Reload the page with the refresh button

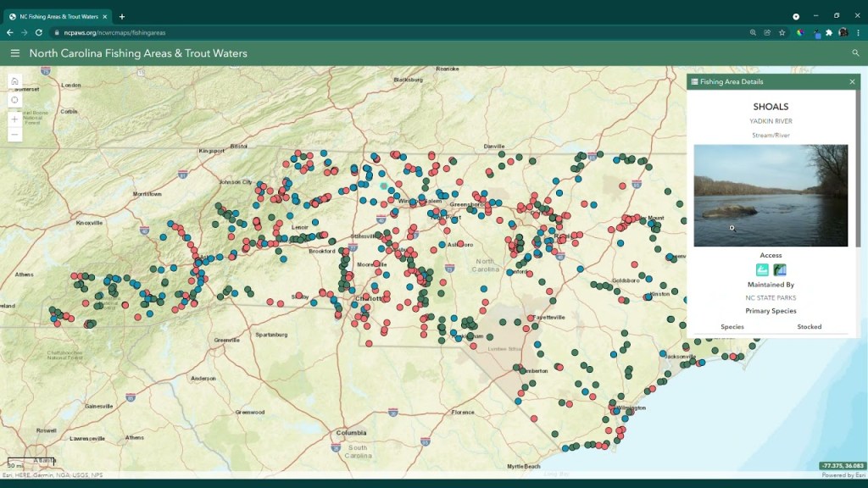tap(39, 33)
